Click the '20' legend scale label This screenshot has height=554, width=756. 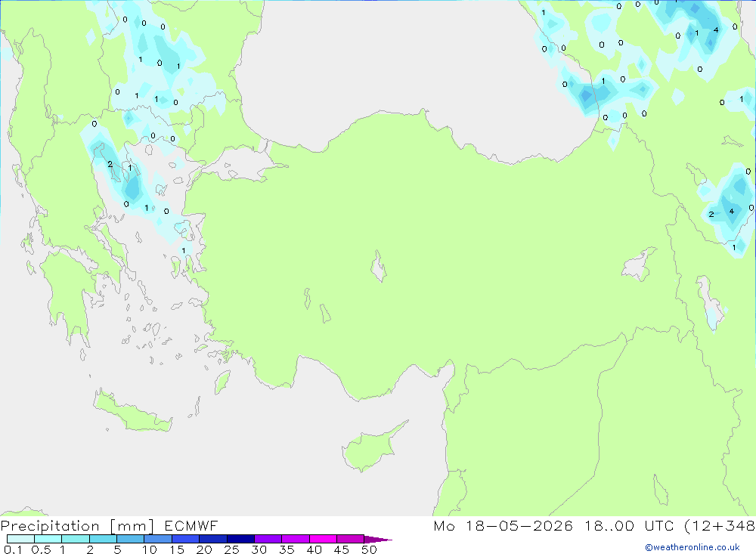click(204, 549)
